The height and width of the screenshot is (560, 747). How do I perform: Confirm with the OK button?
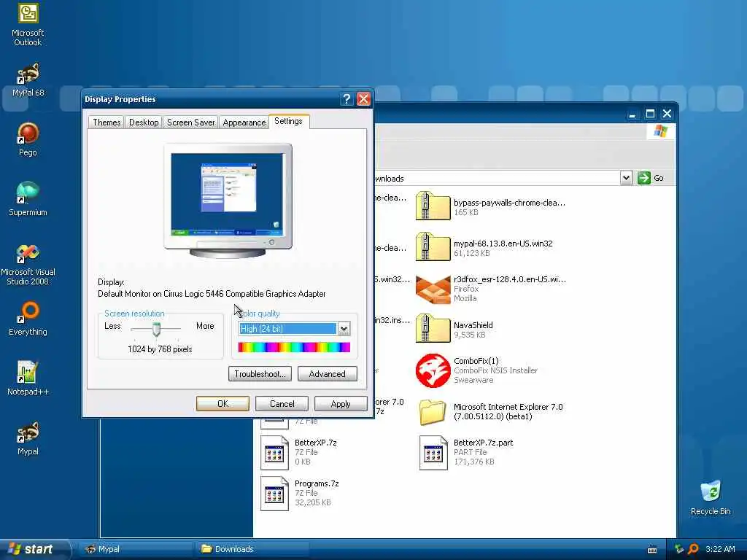tap(222, 404)
